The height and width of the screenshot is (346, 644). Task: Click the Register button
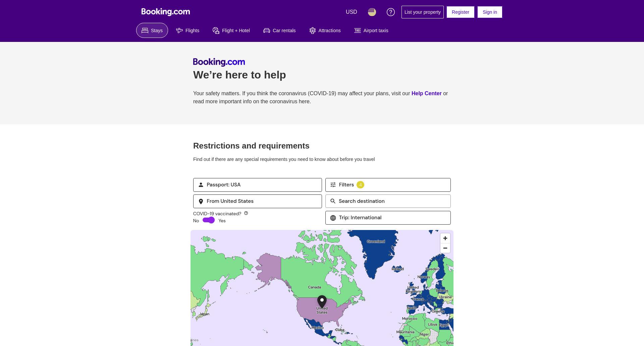point(460,12)
